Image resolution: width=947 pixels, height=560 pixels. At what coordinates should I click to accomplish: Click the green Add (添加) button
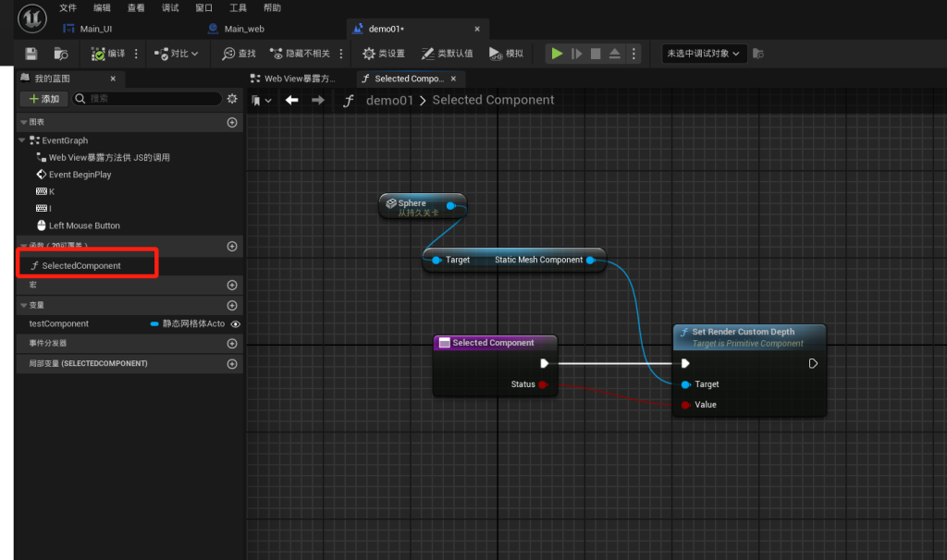[43, 99]
